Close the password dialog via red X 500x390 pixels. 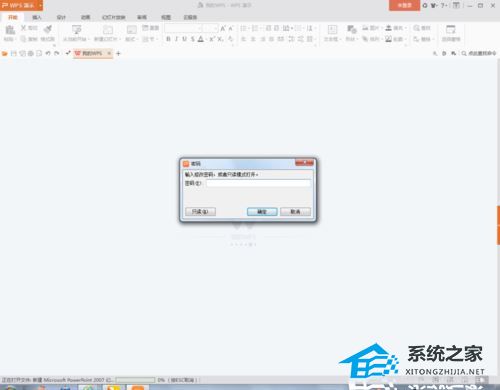click(x=304, y=163)
